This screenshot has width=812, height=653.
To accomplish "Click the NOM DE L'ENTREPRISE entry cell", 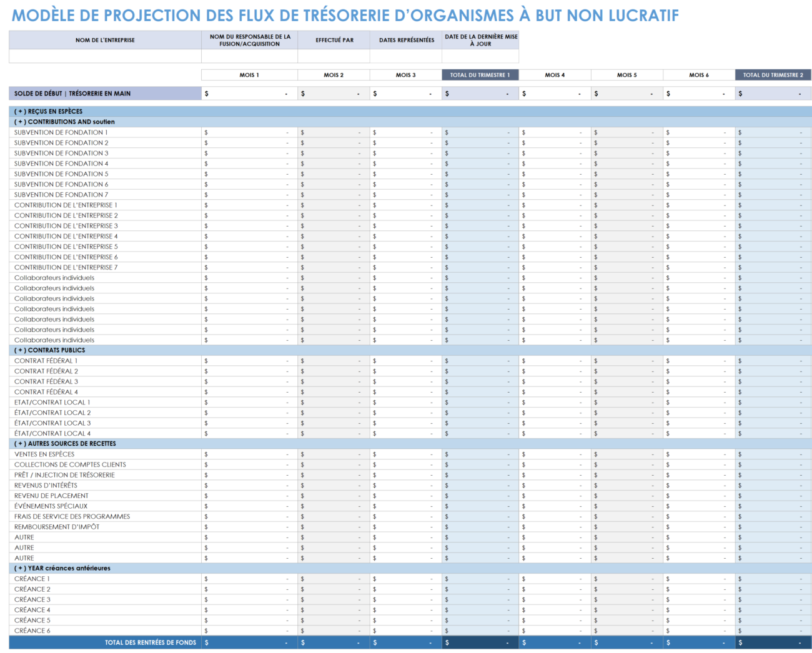I will coord(104,56).
